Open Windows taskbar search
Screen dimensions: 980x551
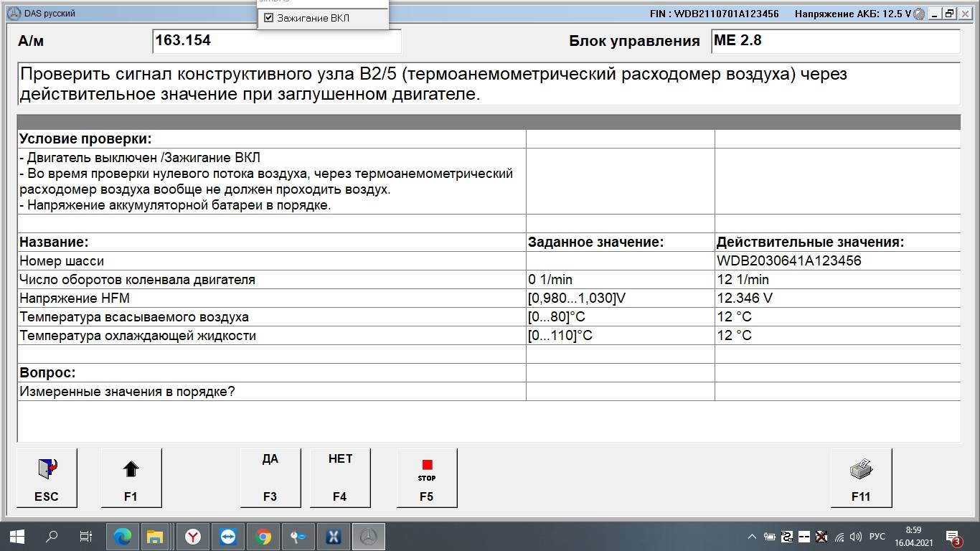click(x=52, y=536)
